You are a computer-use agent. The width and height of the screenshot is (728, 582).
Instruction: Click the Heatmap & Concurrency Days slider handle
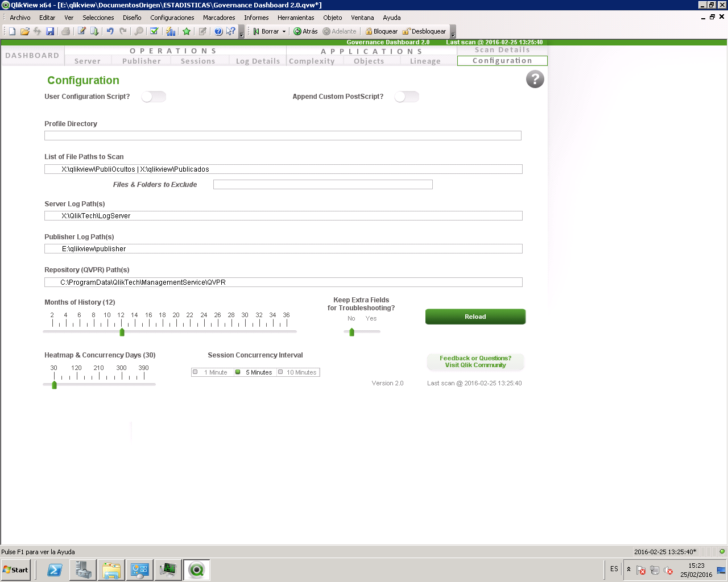point(55,385)
